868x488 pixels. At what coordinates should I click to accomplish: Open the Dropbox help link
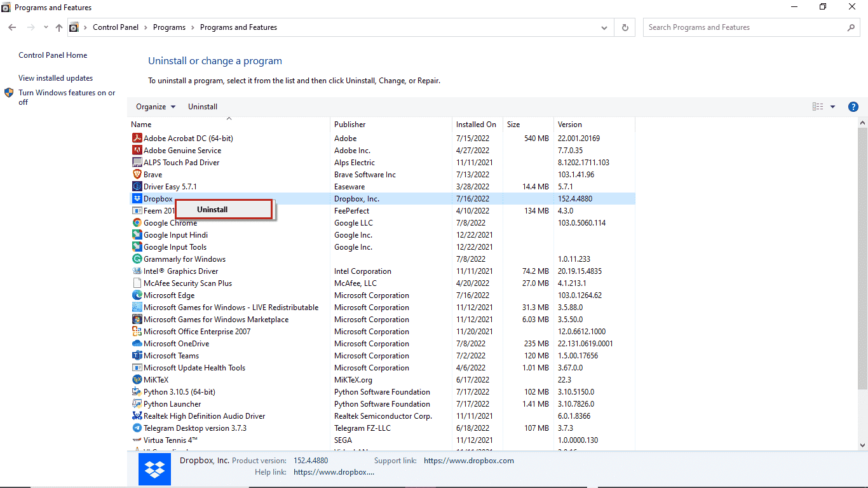click(334, 472)
